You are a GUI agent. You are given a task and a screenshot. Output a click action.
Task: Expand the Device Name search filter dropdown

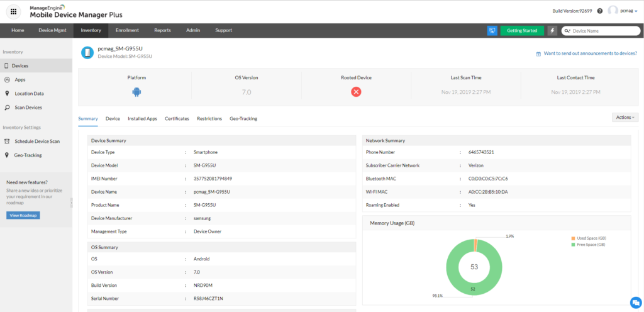567,30
